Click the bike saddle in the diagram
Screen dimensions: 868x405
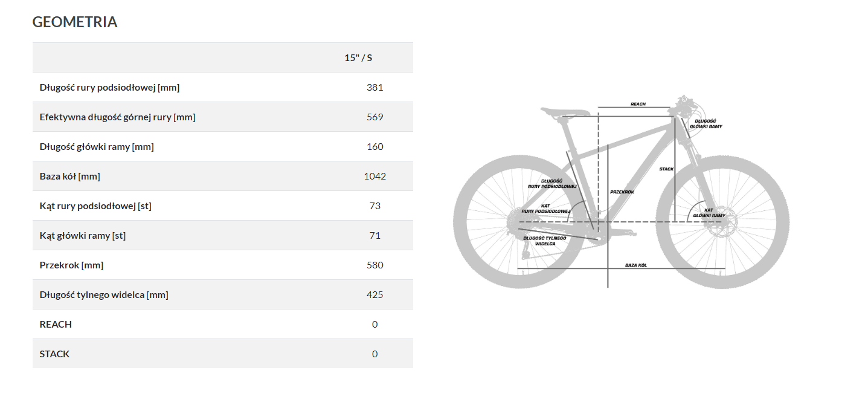565,112
